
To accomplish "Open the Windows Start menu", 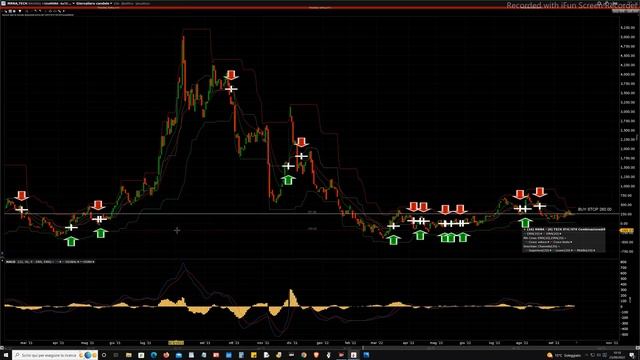I will click(x=5, y=355).
